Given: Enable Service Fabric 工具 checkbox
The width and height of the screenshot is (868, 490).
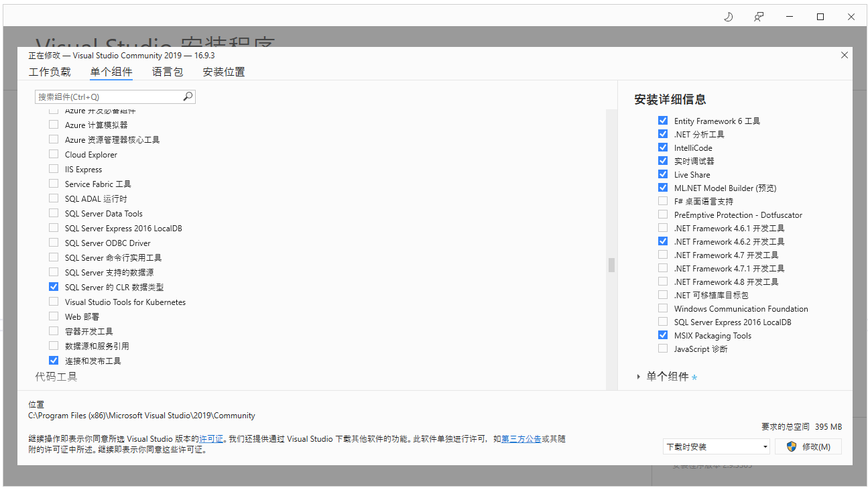Looking at the screenshot, I should (54, 184).
